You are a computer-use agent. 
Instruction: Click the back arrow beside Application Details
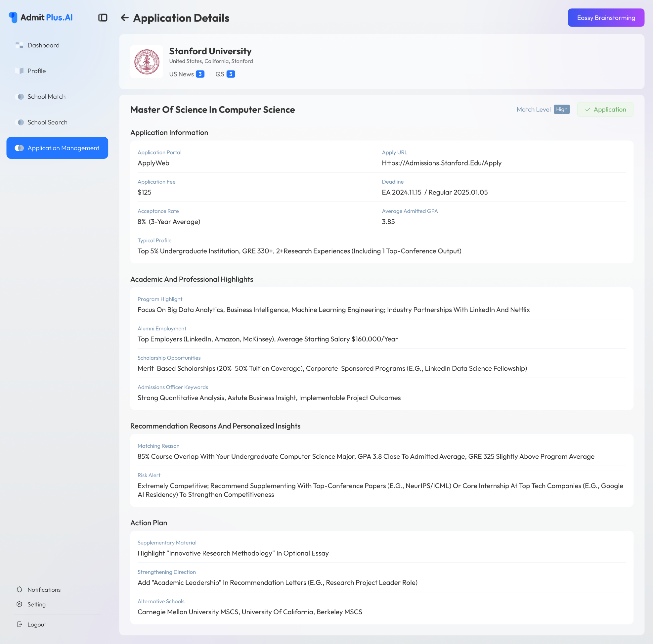124,18
